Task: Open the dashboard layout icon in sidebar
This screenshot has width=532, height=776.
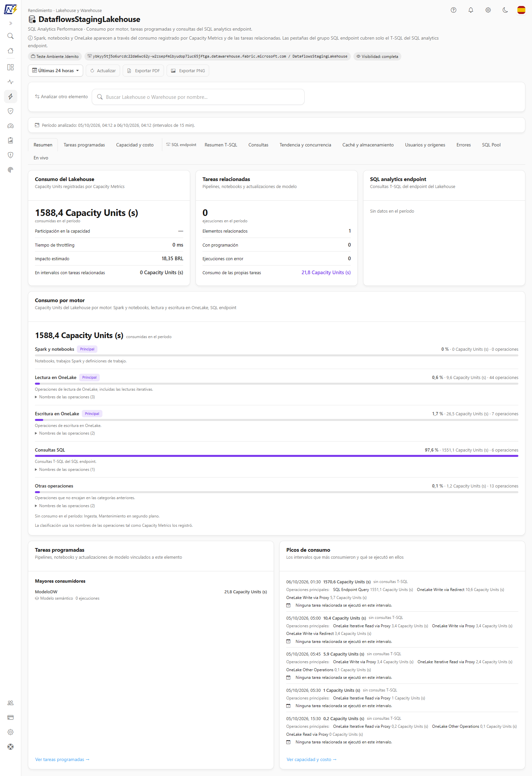Action: [10, 68]
